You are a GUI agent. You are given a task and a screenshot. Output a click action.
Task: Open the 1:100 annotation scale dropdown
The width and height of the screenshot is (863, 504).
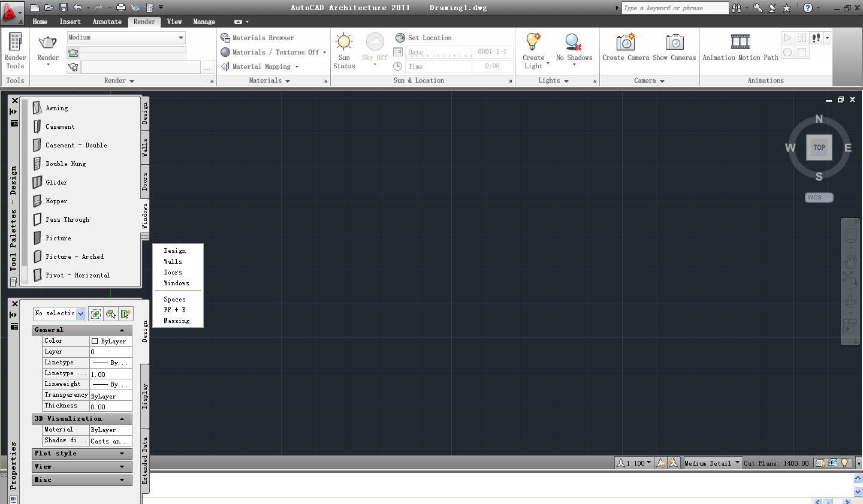click(x=634, y=463)
